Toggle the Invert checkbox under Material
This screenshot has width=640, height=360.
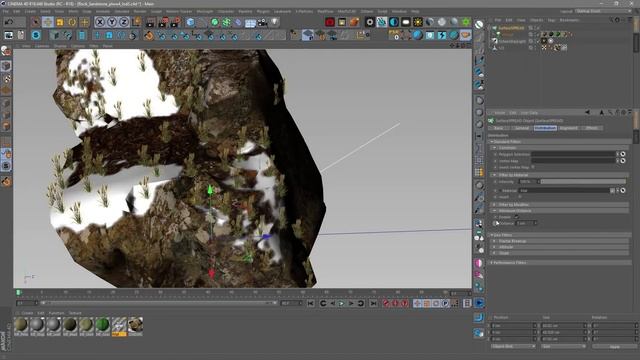coord(520,197)
